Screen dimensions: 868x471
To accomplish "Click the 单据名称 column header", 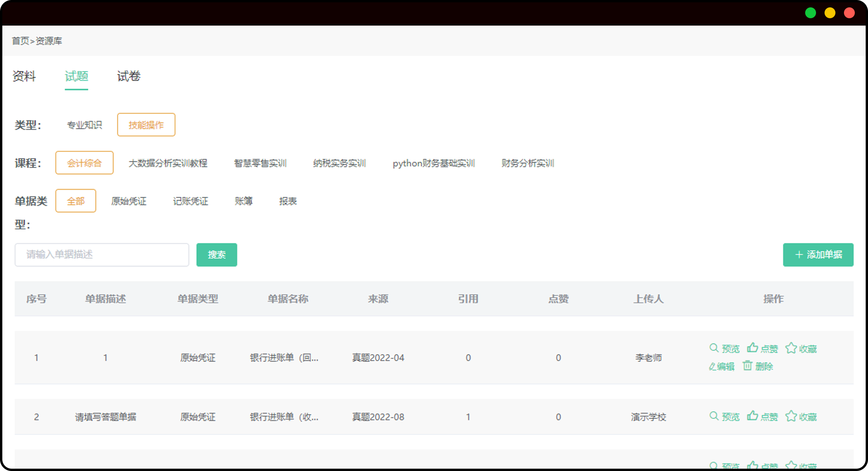I will (288, 299).
